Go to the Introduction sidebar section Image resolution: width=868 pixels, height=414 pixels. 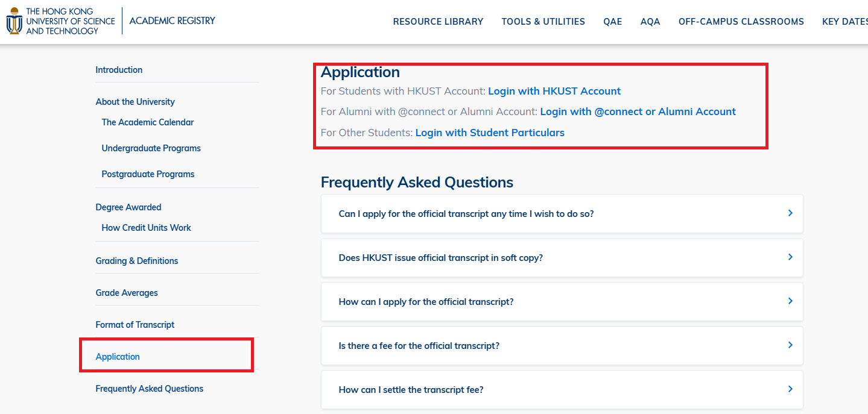(x=119, y=70)
